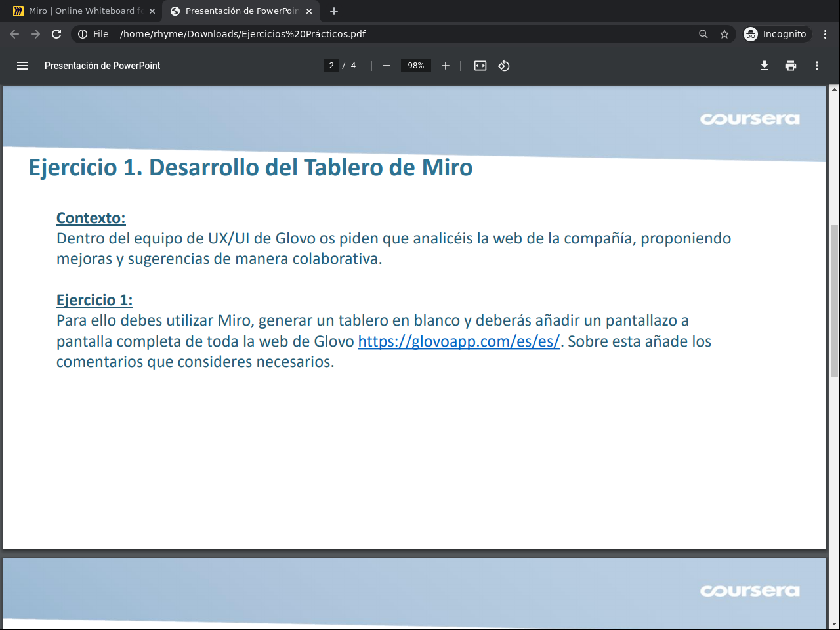
Task: Click the Incognito profile button
Action: tap(777, 34)
